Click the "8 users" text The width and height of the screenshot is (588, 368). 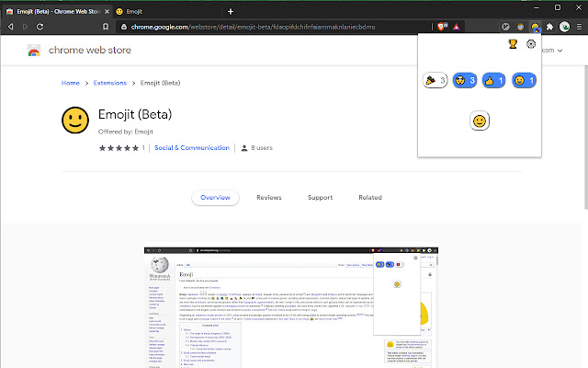coord(261,148)
